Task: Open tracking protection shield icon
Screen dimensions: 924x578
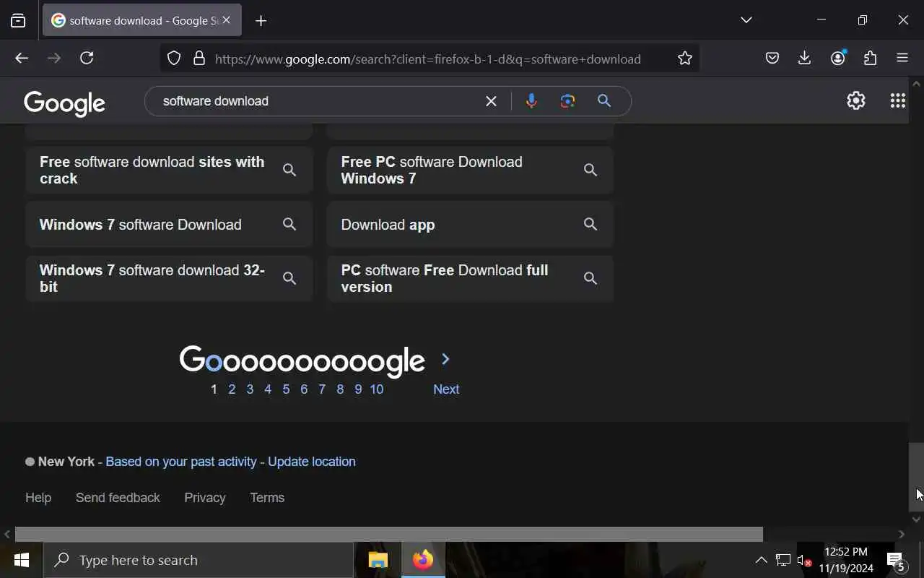Action: pyautogui.click(x=174, y=59)
